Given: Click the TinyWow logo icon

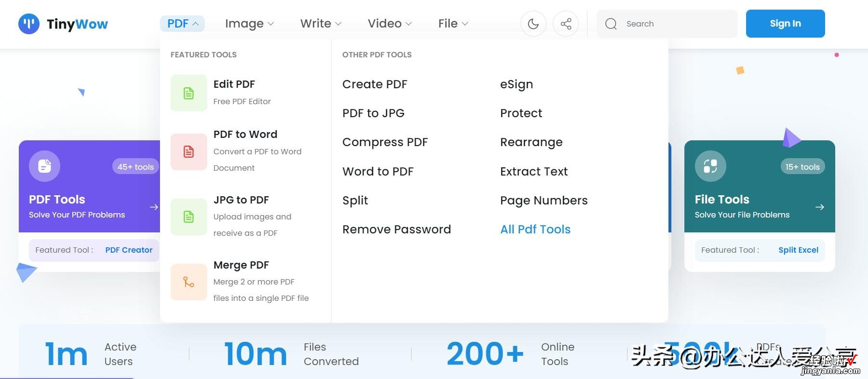Looking at the screenshot, I should pyautogui.click(x=29, y=24).
